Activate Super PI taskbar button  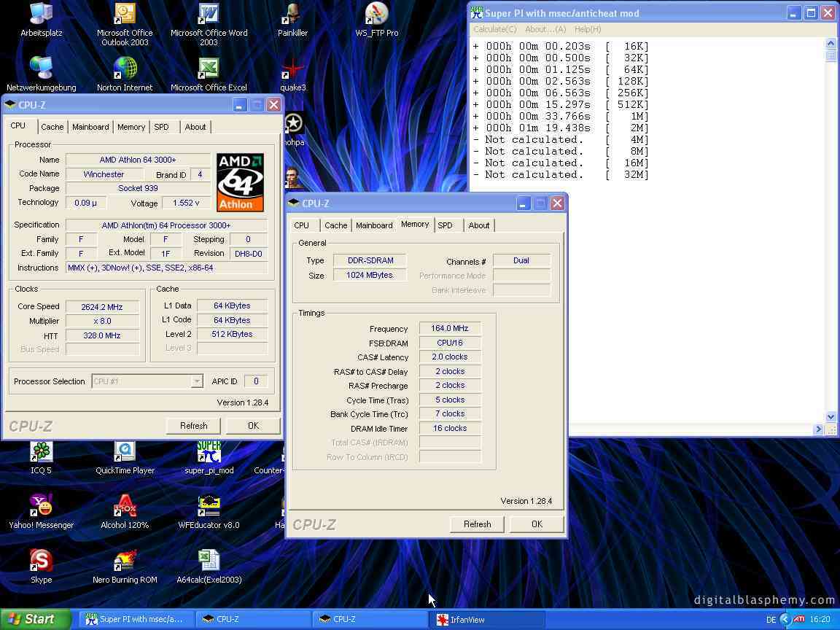(x=135, y=619)
